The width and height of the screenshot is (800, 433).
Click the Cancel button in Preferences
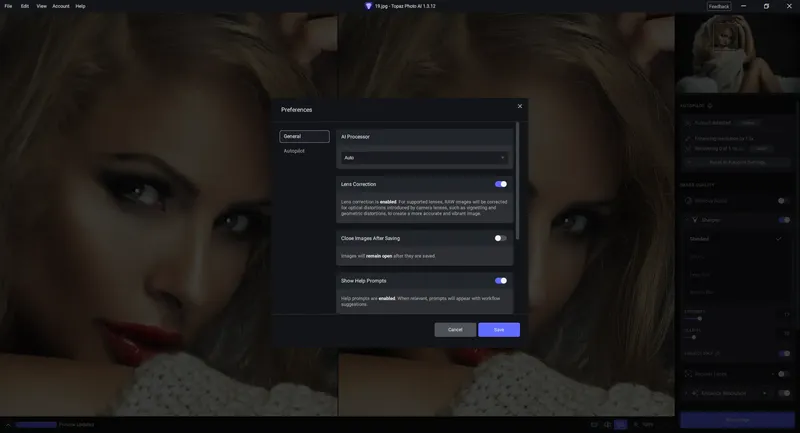[455, 329]
